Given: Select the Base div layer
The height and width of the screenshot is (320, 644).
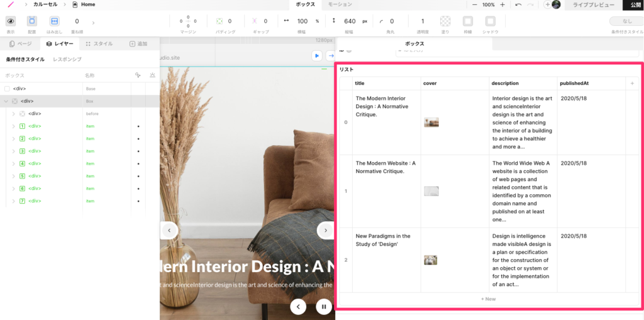Looking at the screenshot, I should tap(80, 89).
